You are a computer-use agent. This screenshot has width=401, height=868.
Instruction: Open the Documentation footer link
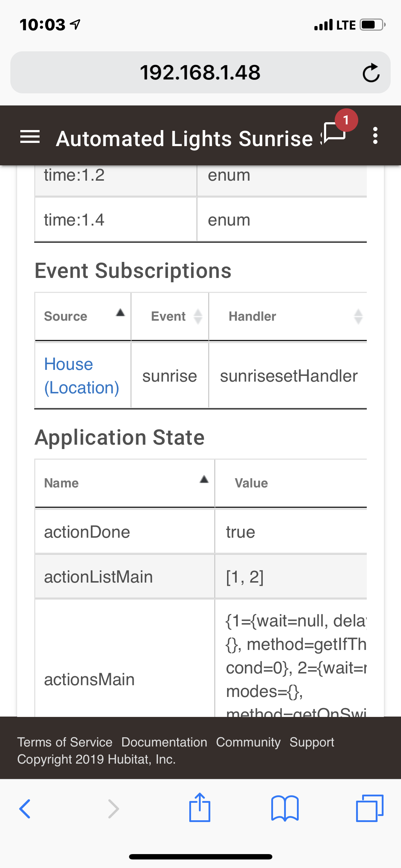(x=164, y=742)
